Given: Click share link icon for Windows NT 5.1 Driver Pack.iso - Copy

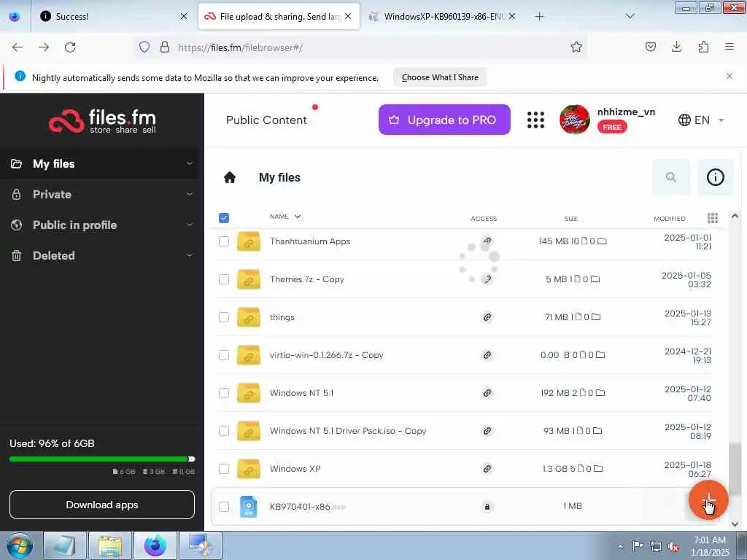Looking at the screenshot, I should [x=487, y=431].
